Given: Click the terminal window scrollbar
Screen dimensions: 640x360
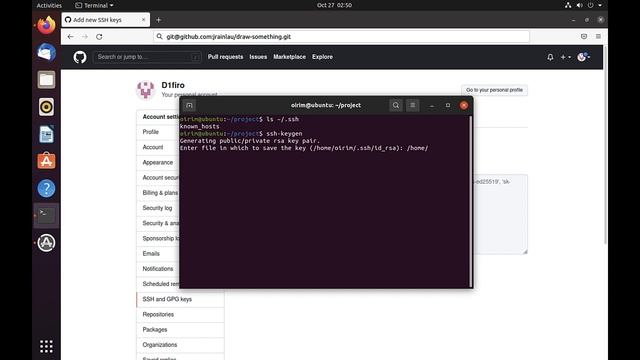Looking at the screenshot, I should (x=471, y=201).
